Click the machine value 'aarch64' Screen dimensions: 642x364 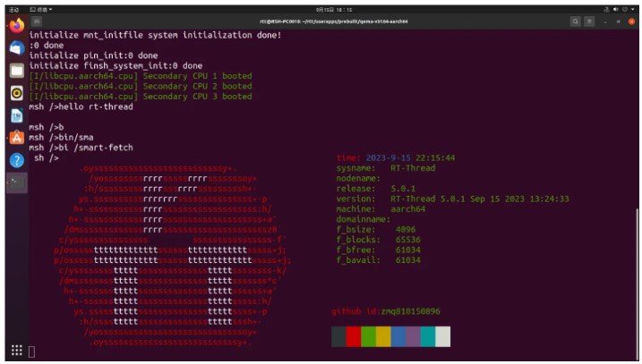[407, 209]
